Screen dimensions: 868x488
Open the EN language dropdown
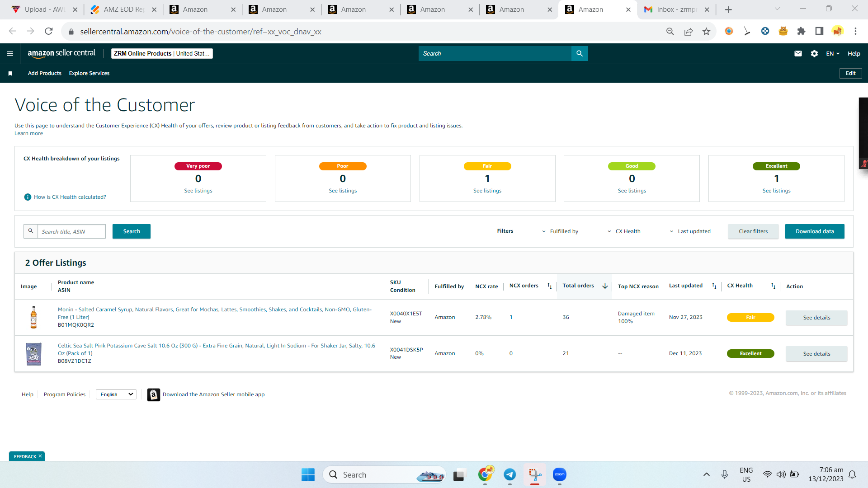point(833,54)
